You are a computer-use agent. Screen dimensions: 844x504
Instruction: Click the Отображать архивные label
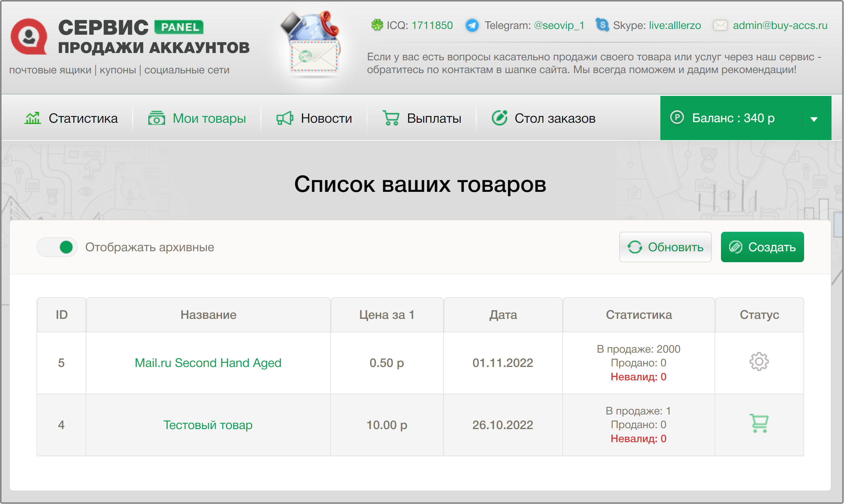[150, 247]
